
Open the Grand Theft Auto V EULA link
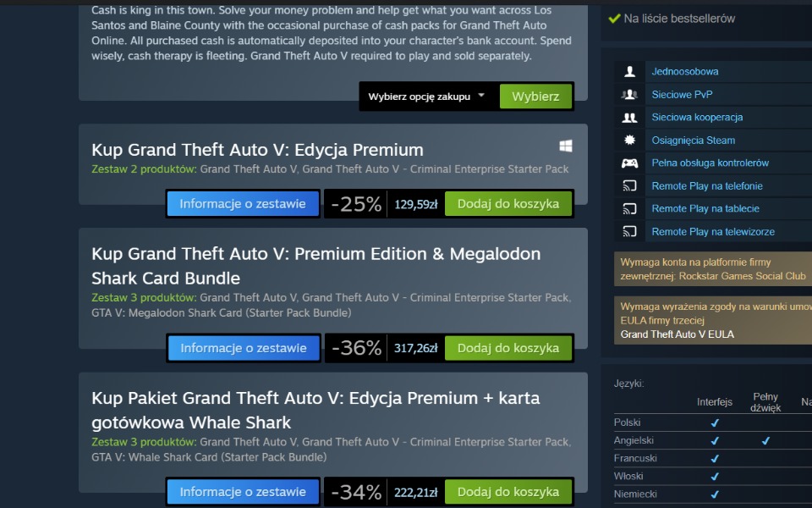click(x=678, y=334)
